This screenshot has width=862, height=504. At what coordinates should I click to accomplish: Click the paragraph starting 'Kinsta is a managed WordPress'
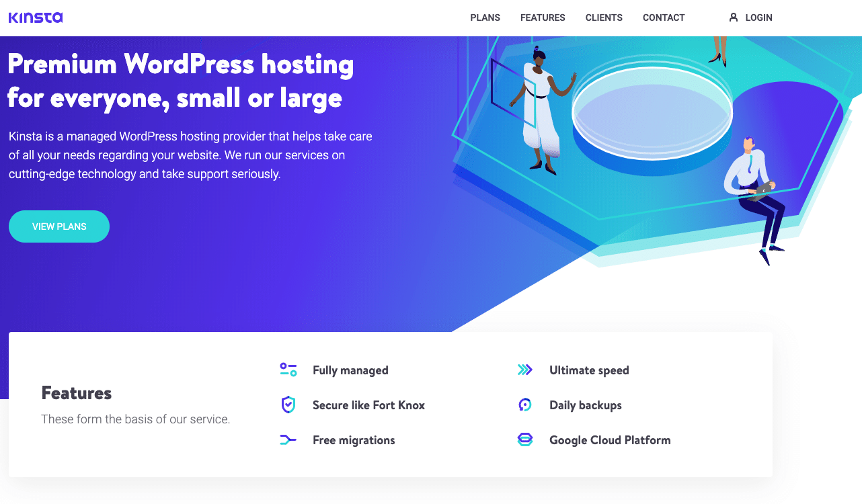click(190, 155)
